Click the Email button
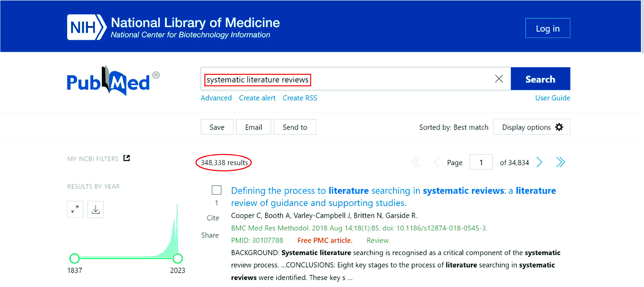The height and width of the screenshot is (287, 644). [253, 127]
